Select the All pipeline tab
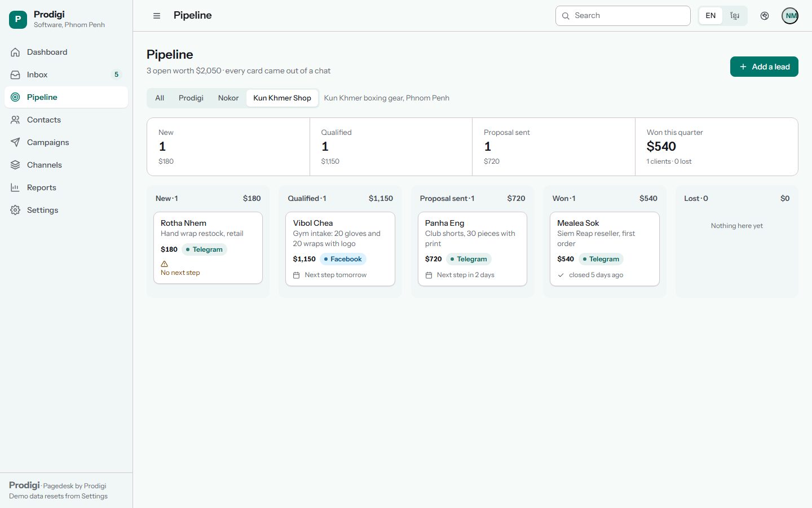Screen dimensions: 812x508 (x=160, y=98)
